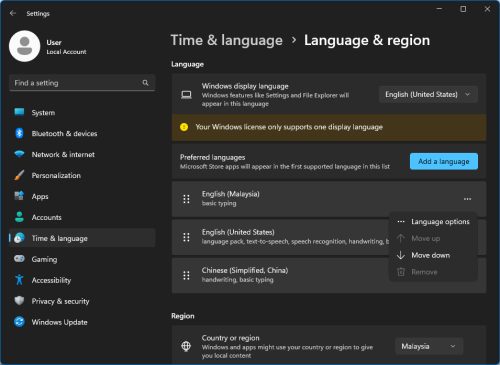The height and width of the screenshot is (365, 500).
Task: Click English (Malaysia) drag handle
Action: [186, 199]
